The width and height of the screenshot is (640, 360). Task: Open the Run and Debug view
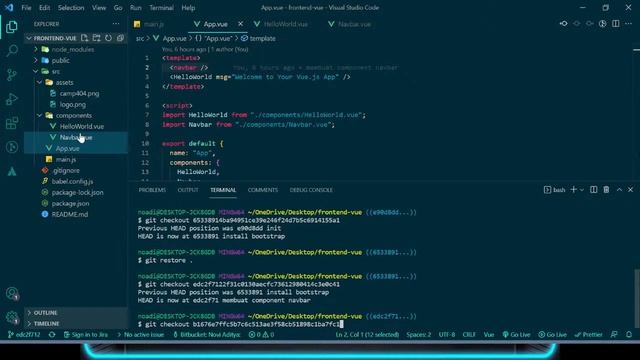12,99
